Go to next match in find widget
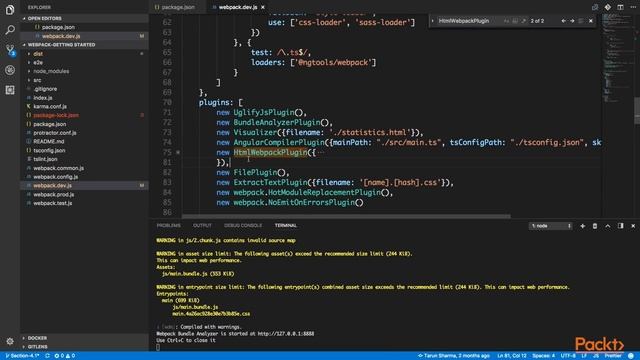Image resolution: width=640 pixels, height=360 pixels. [x=572, y=21]
